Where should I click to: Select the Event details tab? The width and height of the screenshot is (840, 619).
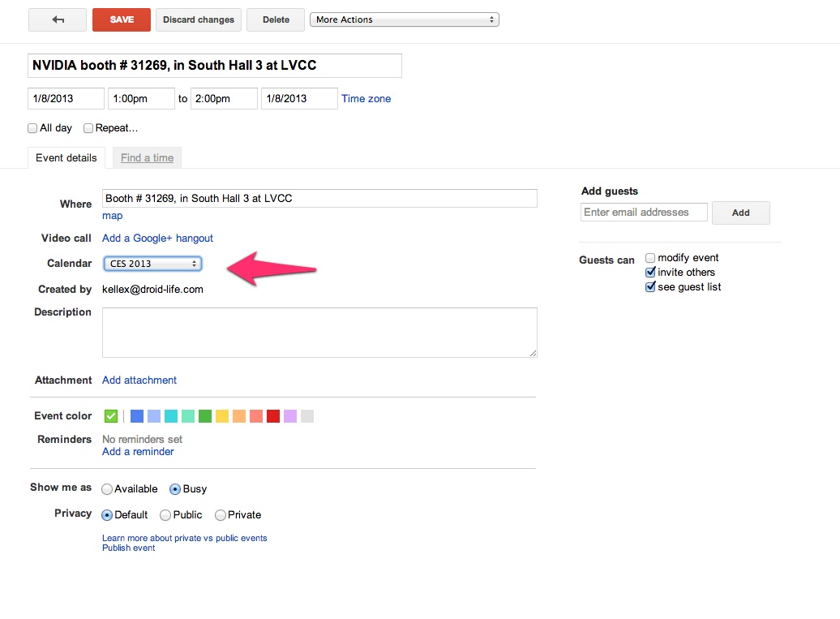(x=66, y=158)
